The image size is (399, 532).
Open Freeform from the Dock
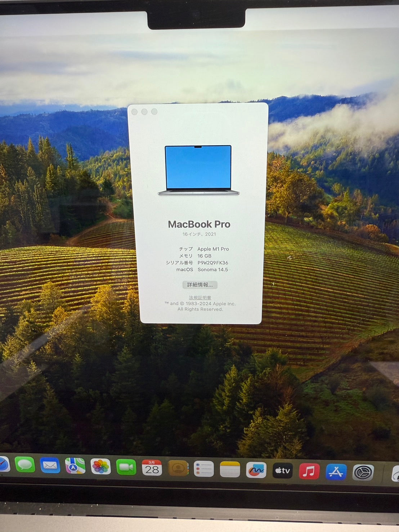pyautogui.click(x=256, y=468)
